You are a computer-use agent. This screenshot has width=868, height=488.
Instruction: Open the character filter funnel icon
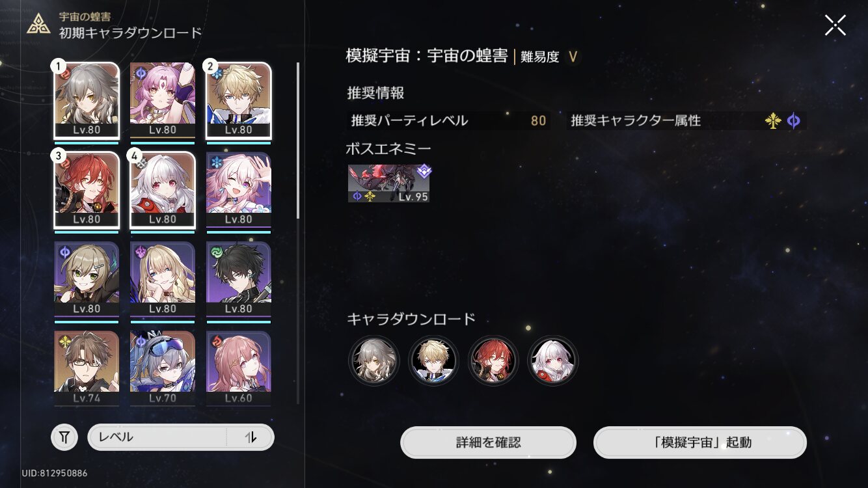[64, 438]
